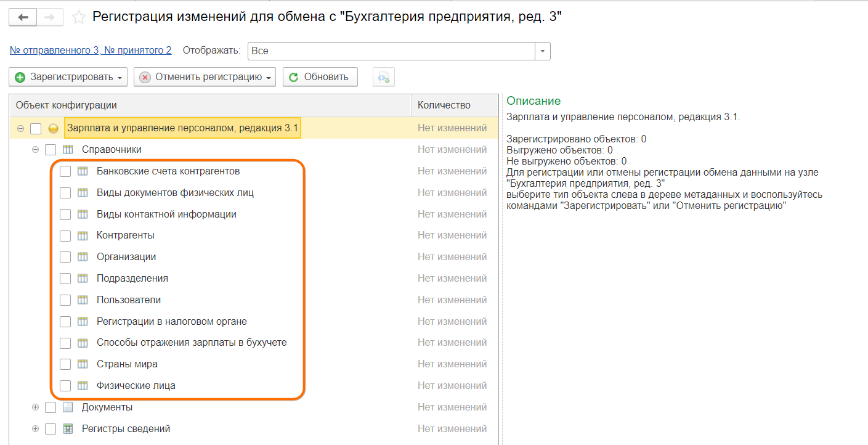Screen dimensions: 868x445
Task: Go back with the left arrow button
Action: pos(23,17)
